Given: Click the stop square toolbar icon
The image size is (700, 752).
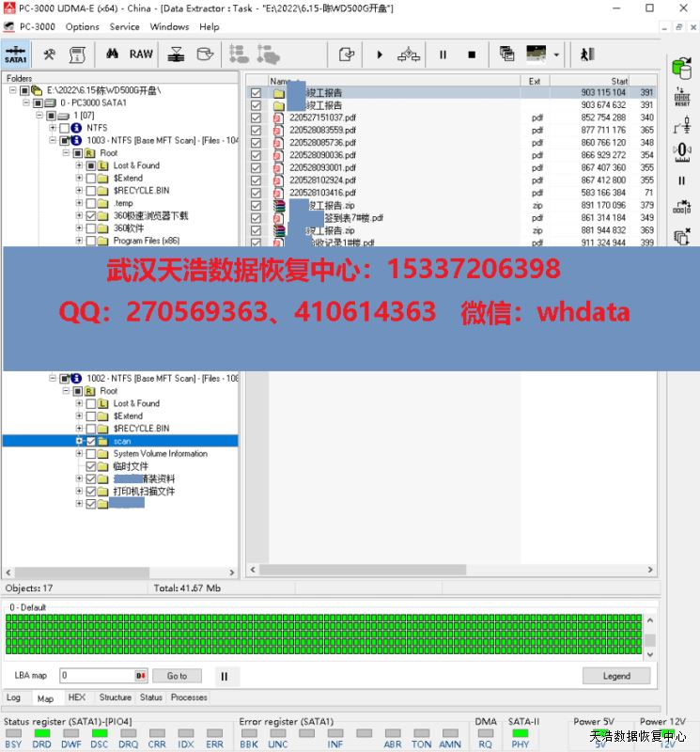Looking at the screenshot, I should 472,55.
